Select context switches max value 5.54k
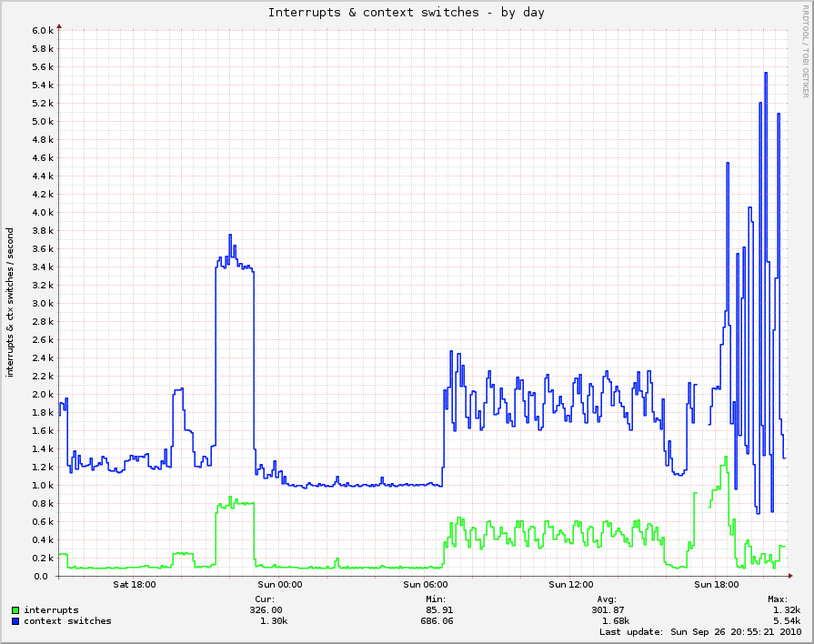 point(787,621)
